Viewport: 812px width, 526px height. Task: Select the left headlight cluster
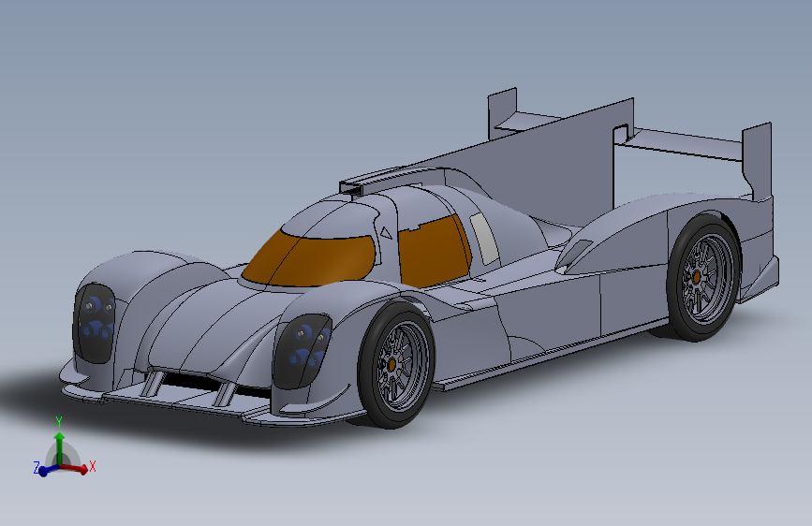pos(95,324)
